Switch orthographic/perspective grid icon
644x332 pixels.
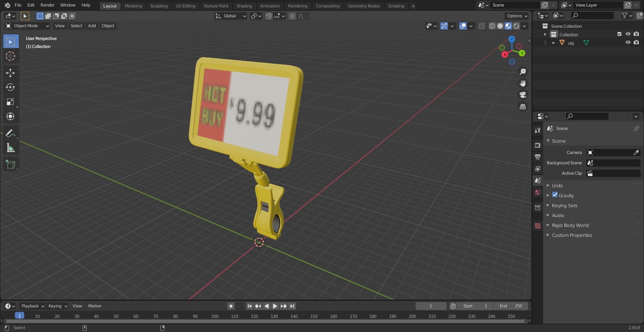click(x=522, y=107)
